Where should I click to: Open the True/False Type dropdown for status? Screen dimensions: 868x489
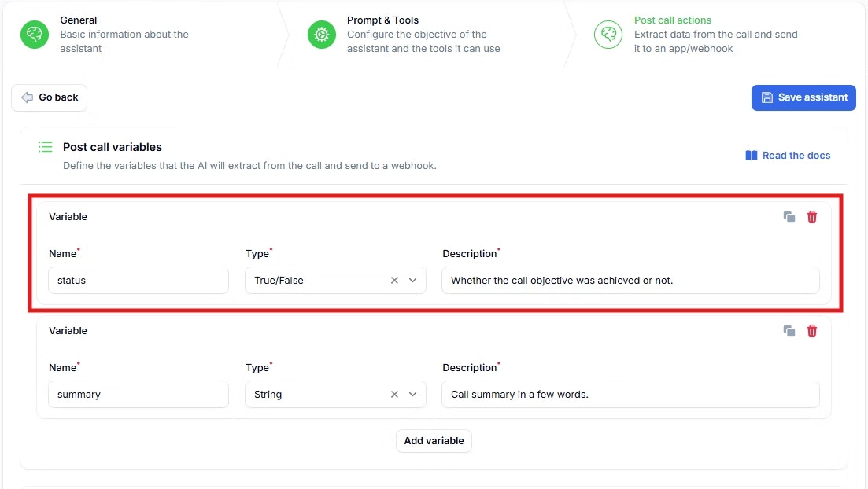(412, 280)
